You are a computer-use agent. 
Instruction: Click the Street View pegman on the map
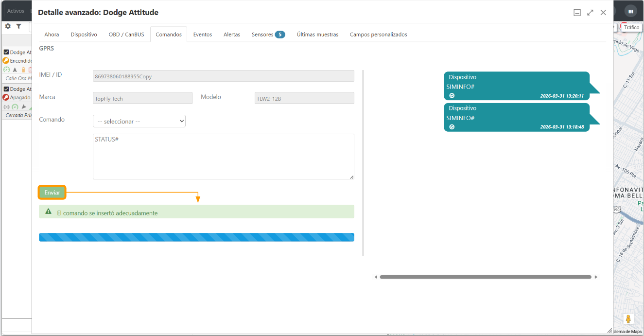(x=628, y=319)
